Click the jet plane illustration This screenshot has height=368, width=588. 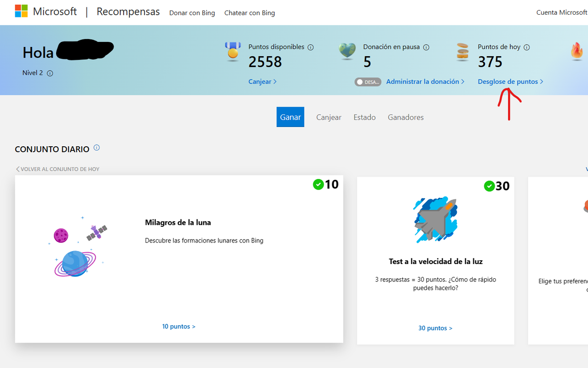(435, 220)
